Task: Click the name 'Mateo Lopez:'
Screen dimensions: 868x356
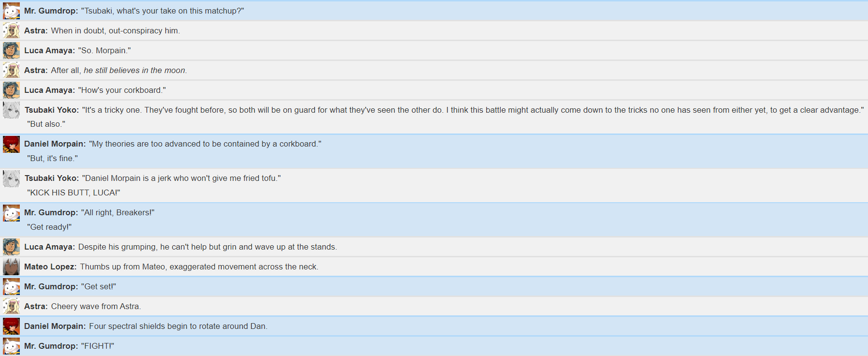Action: click(50, 267)
